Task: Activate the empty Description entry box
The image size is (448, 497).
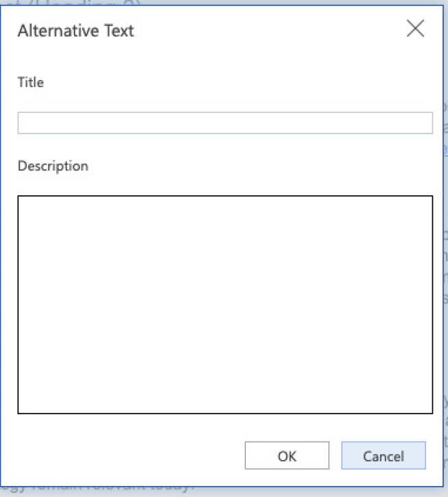Action: [x=225, y=305]
